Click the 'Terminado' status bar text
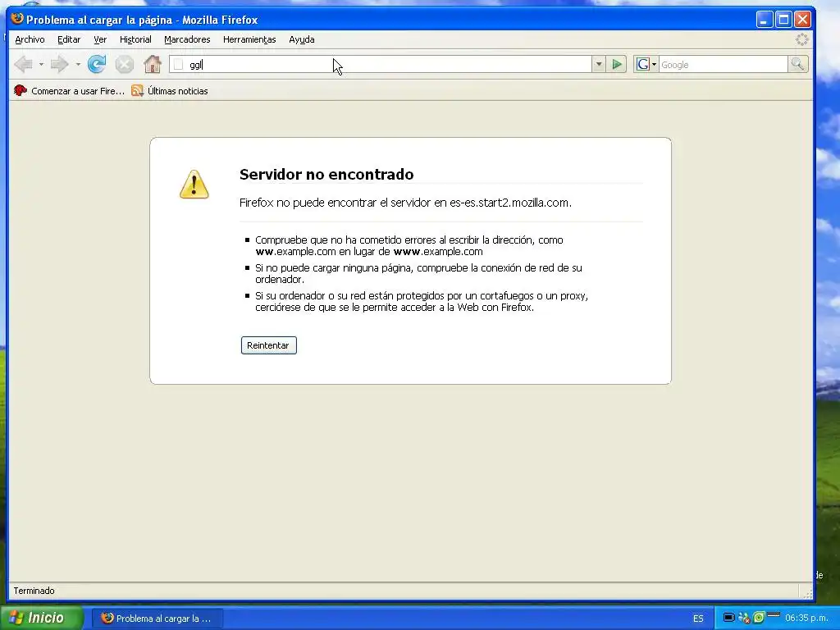This screenshot has height=630, width=840. [x=34, y=591]
